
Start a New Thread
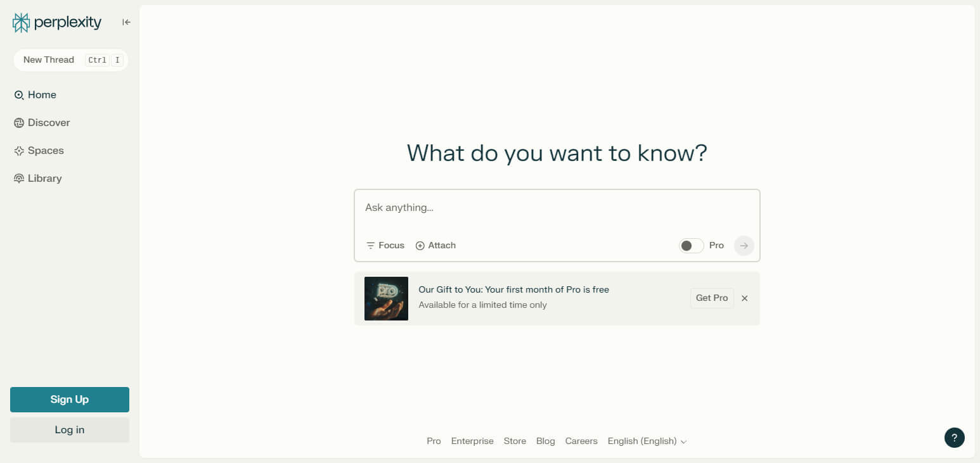click(71, 60)
